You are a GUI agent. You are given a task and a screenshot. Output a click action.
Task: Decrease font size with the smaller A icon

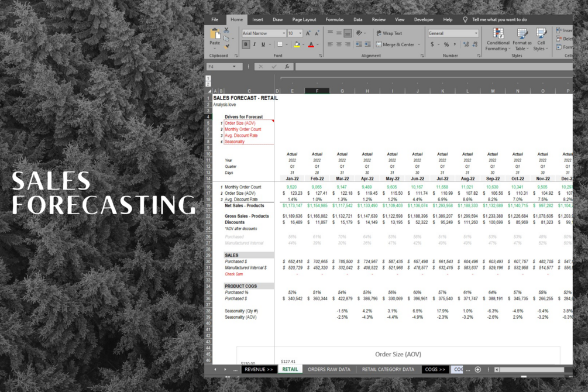point(317,33)
